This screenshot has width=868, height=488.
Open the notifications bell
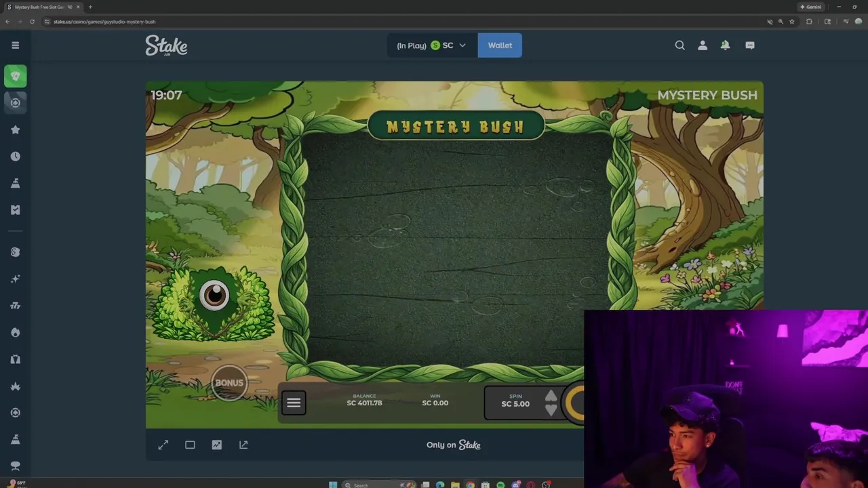[x=725, y=45]
